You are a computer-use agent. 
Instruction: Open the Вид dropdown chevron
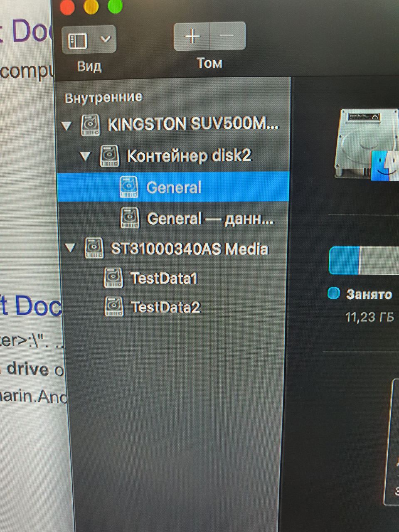click(x=106, y=39)
